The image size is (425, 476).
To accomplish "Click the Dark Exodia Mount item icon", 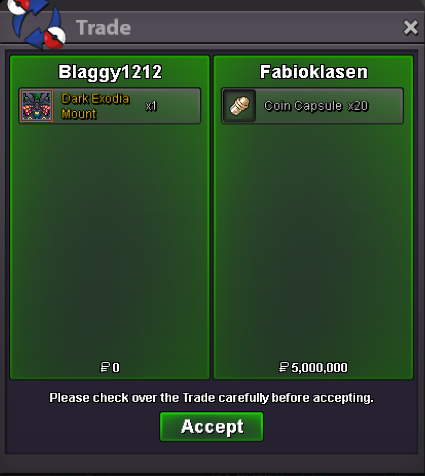I will tap(37, 106).
